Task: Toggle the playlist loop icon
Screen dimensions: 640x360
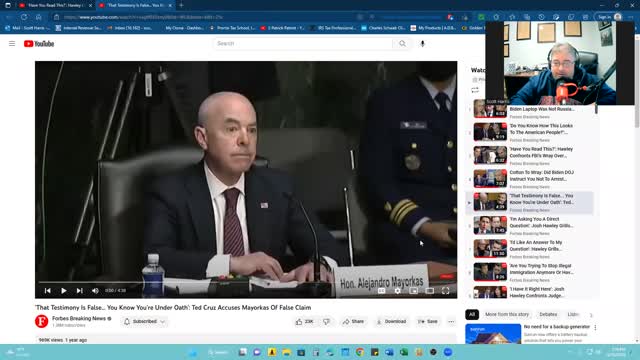Action: coord(475,90)
